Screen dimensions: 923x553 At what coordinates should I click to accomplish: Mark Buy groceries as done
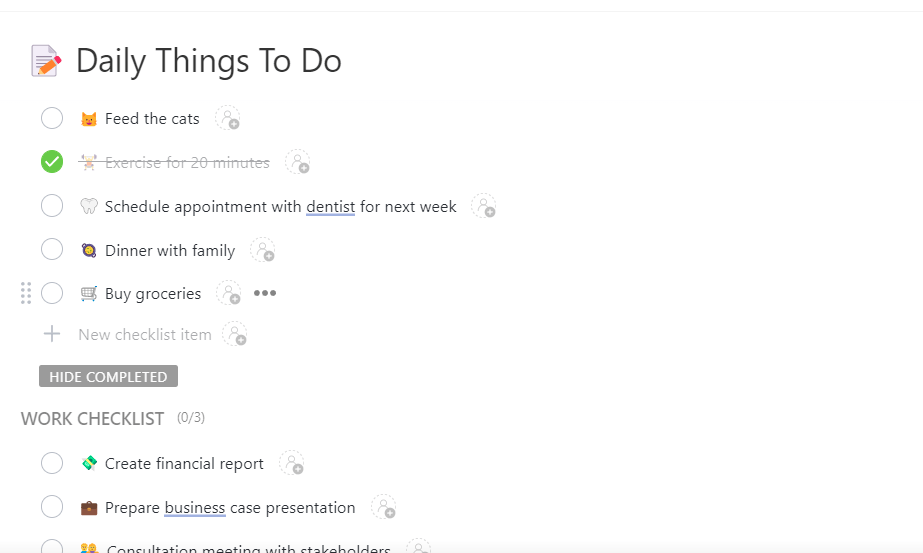(52, 294)
